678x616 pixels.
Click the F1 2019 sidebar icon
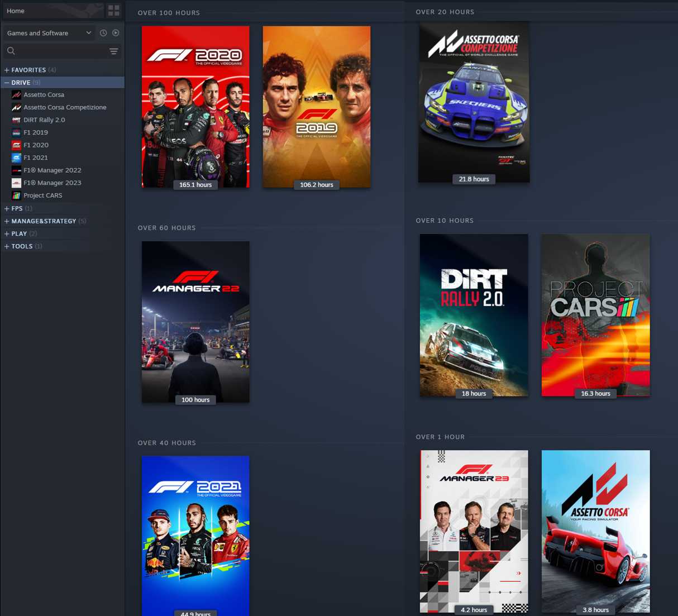point(17,132)
